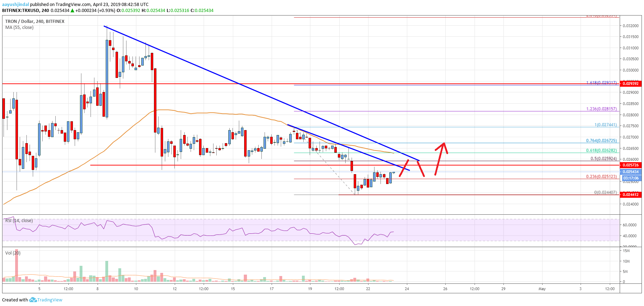This screenshot has height=306, width=644.
Task: Select the 0.764(0.026725) Fibonacci level label
Action: pos(601,141)
